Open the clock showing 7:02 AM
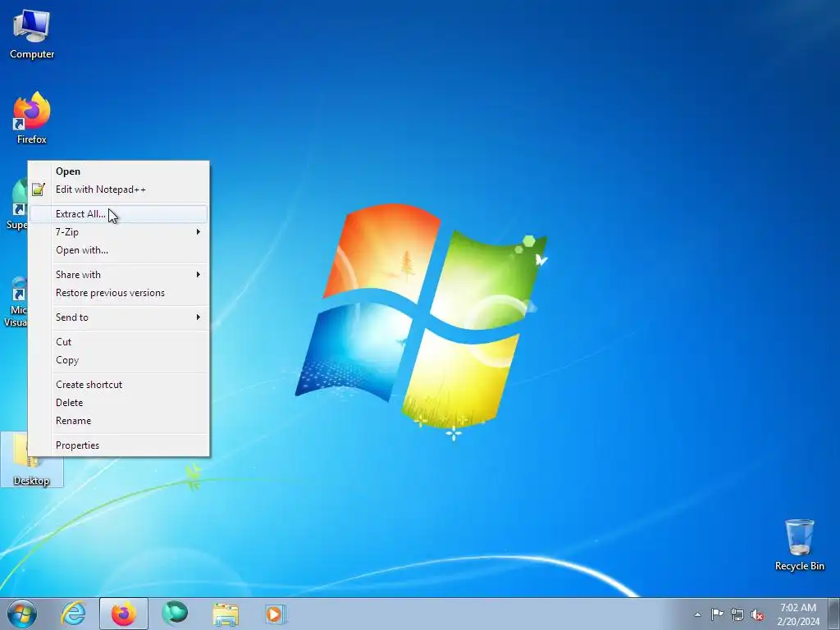The width and height of the screenshot is (840, 630). tap(798, 614)
